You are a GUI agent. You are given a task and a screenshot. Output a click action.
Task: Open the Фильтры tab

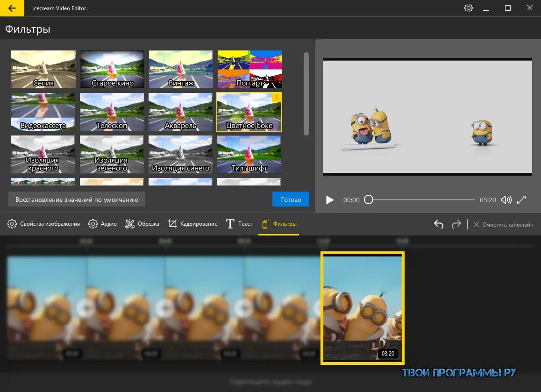pyautogui.click(x=279, y=224)
